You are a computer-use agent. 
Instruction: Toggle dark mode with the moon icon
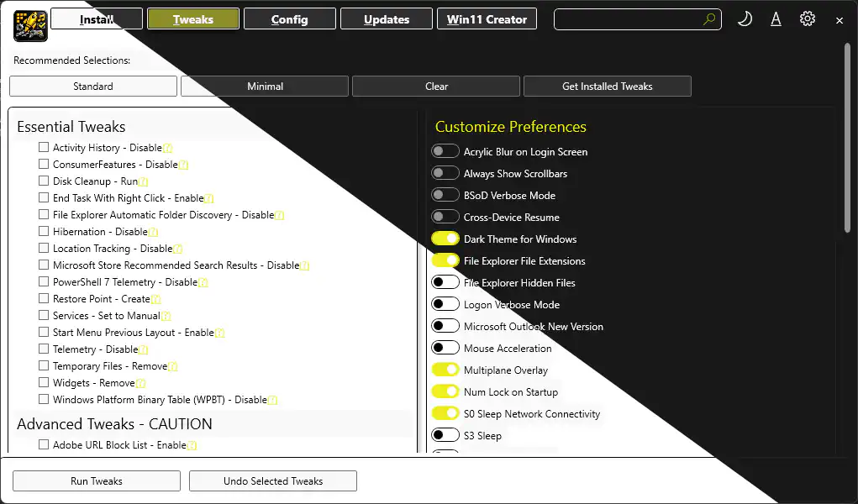pyautogui.click(x=745, y=19)
